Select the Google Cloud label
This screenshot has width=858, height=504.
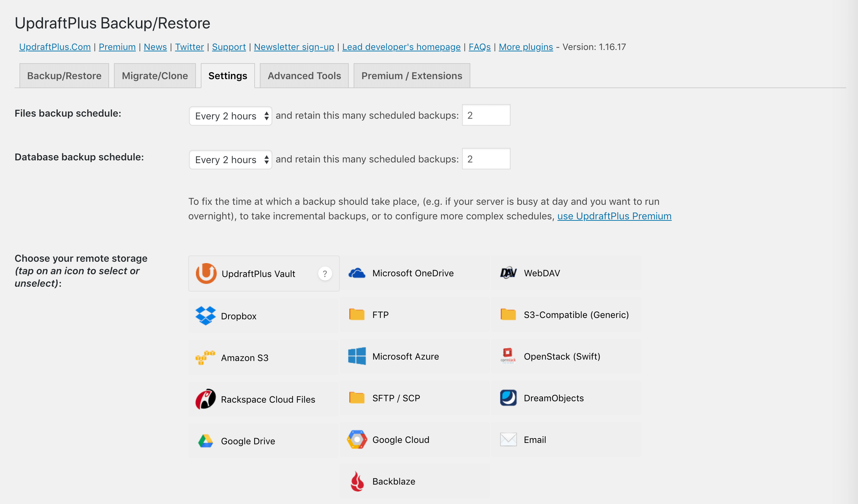(401, 440)
